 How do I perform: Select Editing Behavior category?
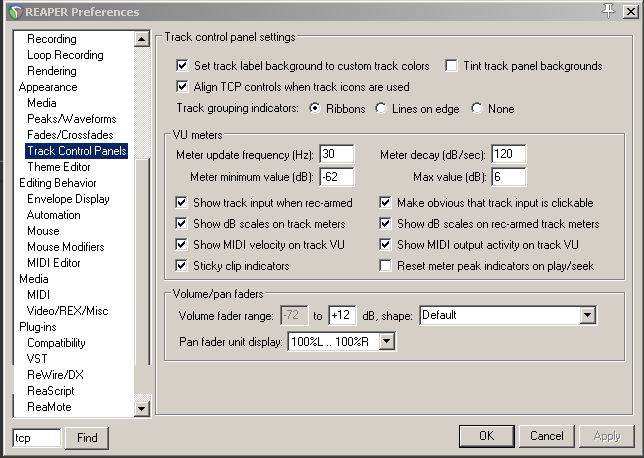[58, 183]
